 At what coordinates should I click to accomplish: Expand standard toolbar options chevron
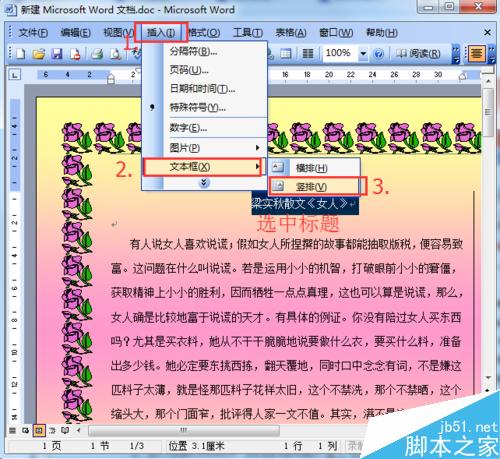click(x=456, y=54)
